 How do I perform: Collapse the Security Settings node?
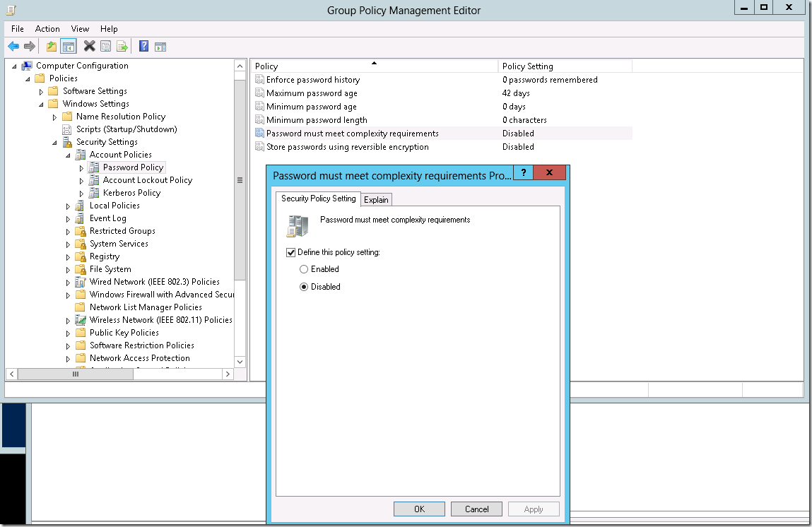[x=54, y=143]
